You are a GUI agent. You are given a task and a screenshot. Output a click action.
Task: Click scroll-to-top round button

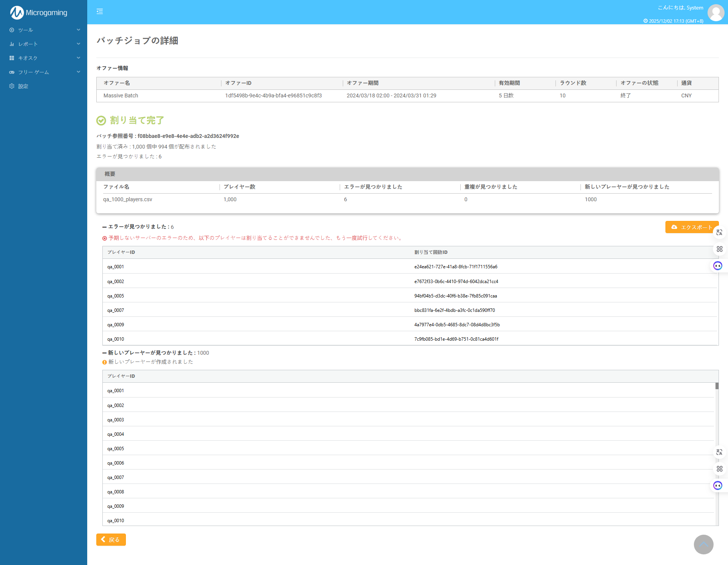pos(703,545)
